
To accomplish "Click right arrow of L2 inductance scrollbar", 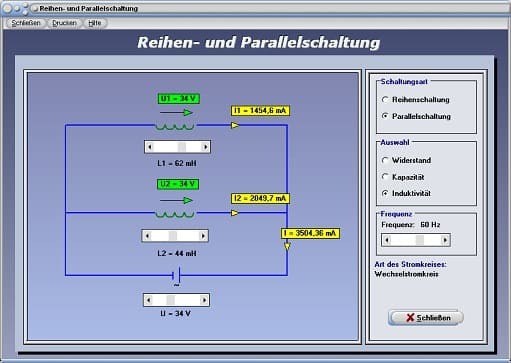I will (x=203, y=236).
